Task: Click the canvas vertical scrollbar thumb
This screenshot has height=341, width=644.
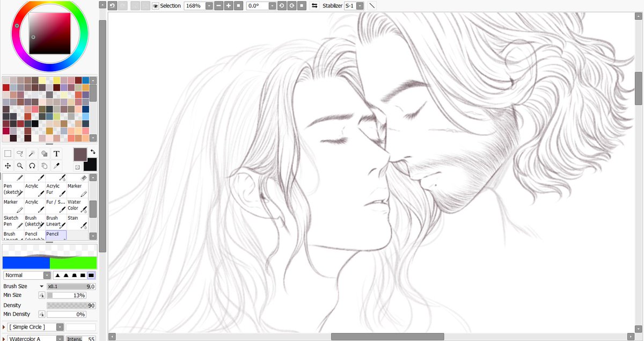Action: (x=639, y=88)
